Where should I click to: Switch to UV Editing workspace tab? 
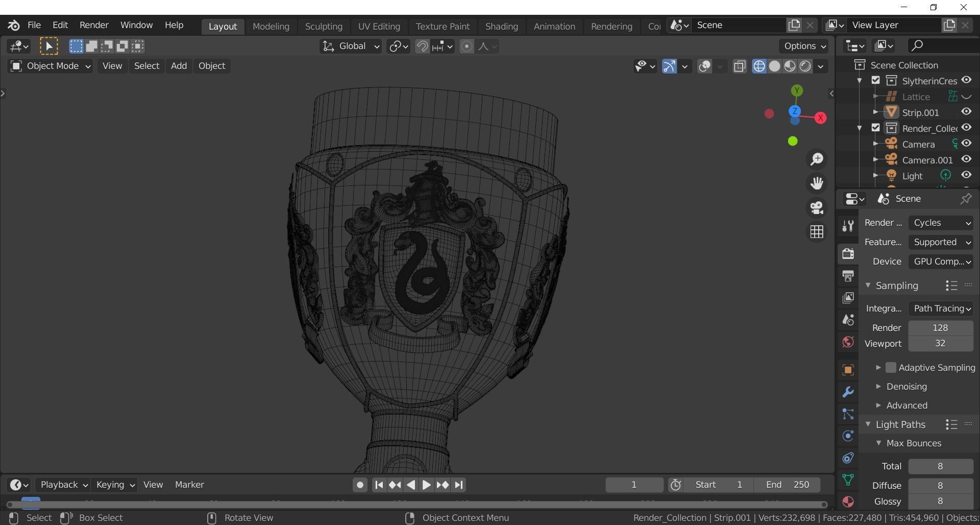pyautogui.click(x=379, y=27)
